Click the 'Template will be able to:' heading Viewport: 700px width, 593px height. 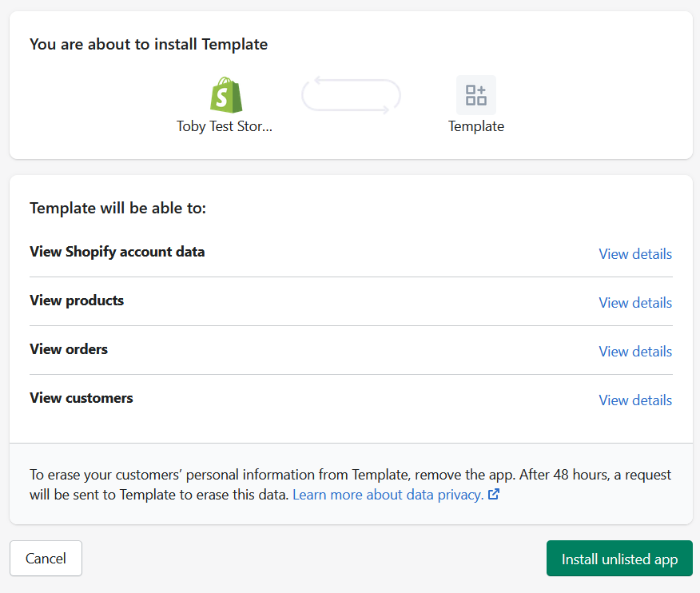click(117, 209)
